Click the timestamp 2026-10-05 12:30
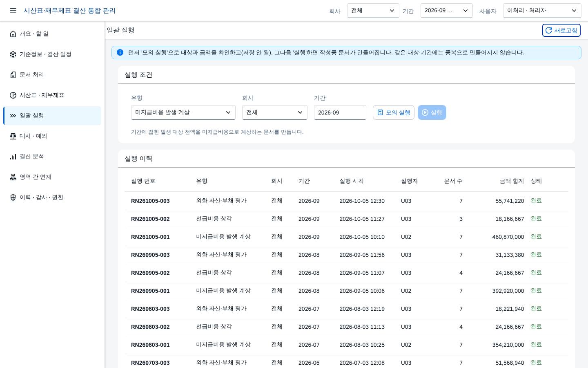The height and width of the screenshot is (368, 588). click(362, 201)
